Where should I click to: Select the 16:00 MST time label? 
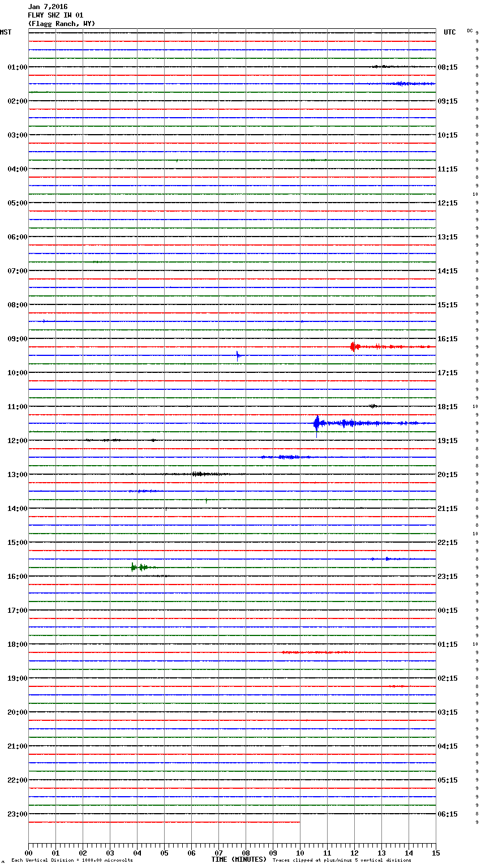17,576
